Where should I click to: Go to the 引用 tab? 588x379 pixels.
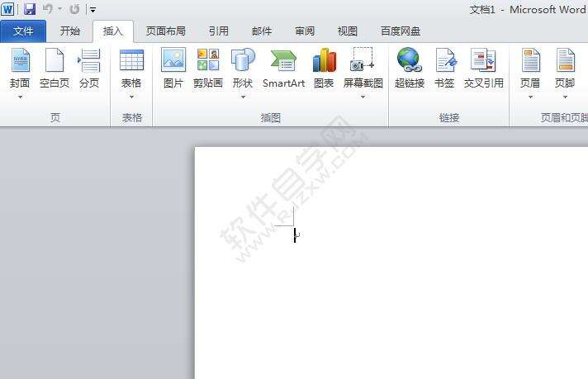219,31
